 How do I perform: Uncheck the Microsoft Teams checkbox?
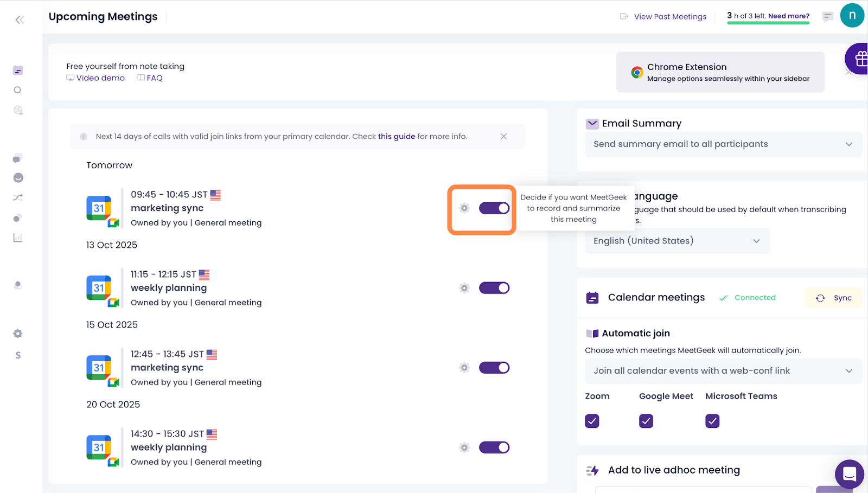pyautogui.click(x=712, y=421)
